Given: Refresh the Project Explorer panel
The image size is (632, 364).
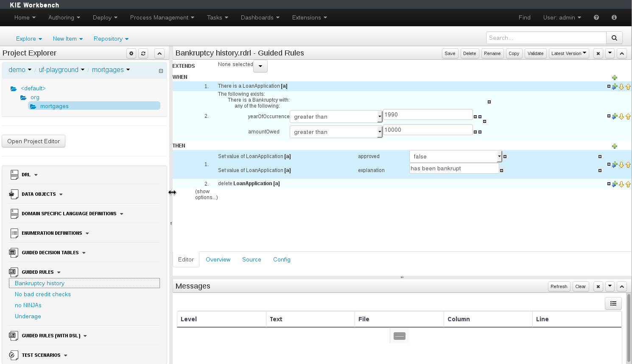Looking at the screenshot, I should click(x=143, y=53).
